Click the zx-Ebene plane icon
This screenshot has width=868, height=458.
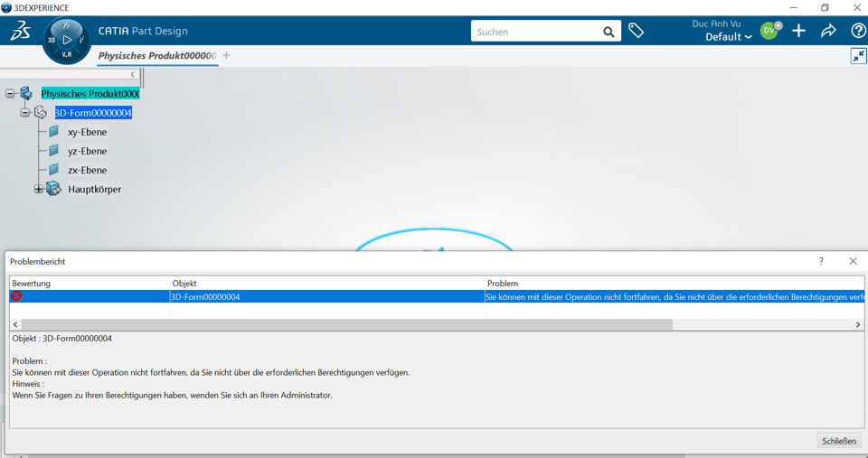[53, 169]
